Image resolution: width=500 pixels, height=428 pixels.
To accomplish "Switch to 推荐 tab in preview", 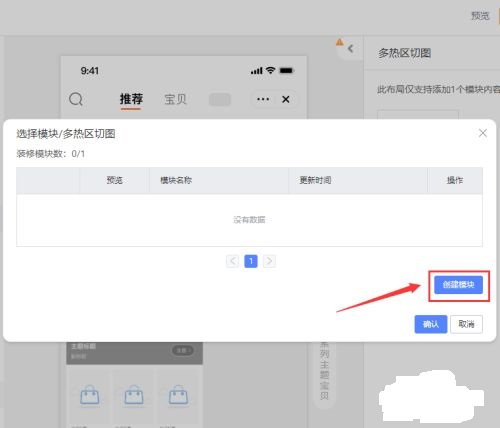I will coord(131,99).
